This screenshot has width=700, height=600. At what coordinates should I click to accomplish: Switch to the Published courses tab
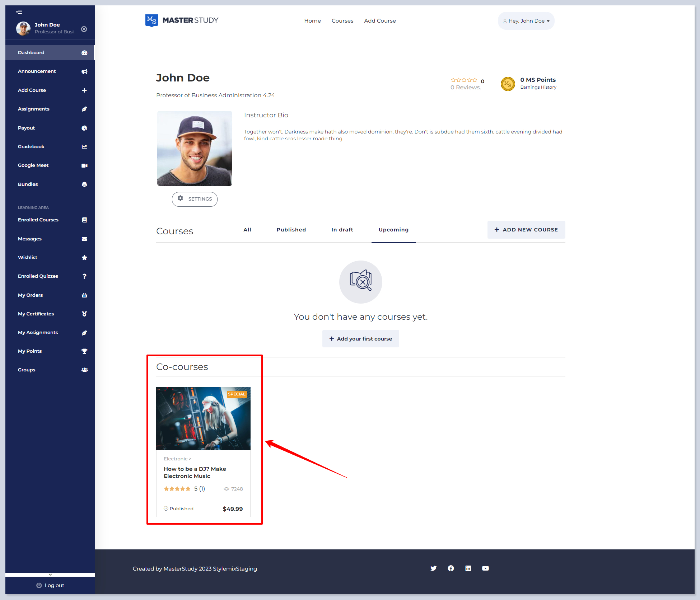coord(291,230)
